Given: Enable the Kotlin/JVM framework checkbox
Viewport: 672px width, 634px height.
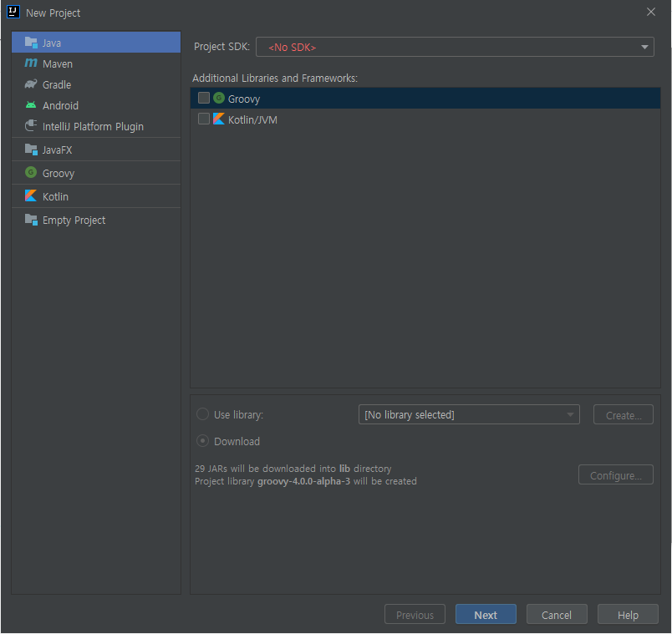Looking at the screenshot, I should [204, 119].
